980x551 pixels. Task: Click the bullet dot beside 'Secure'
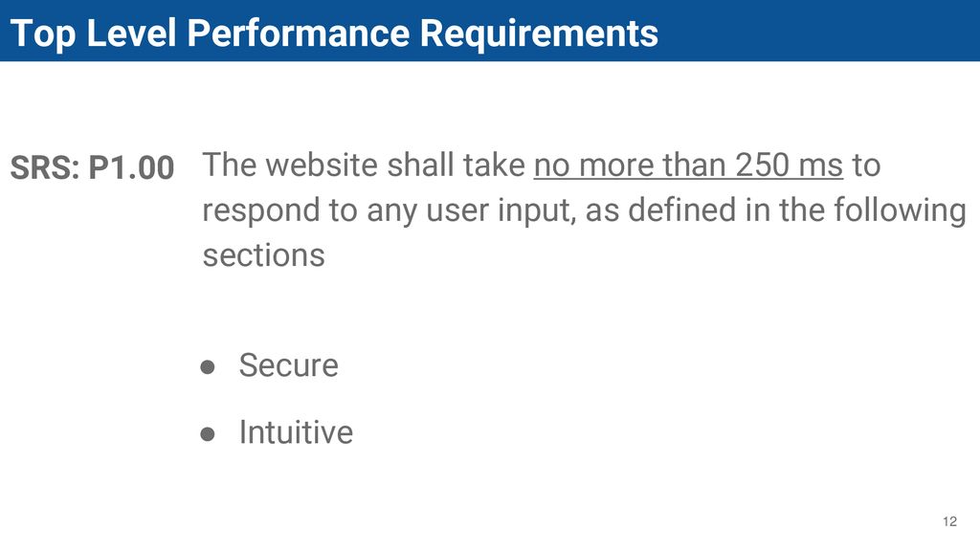[208, 366]
